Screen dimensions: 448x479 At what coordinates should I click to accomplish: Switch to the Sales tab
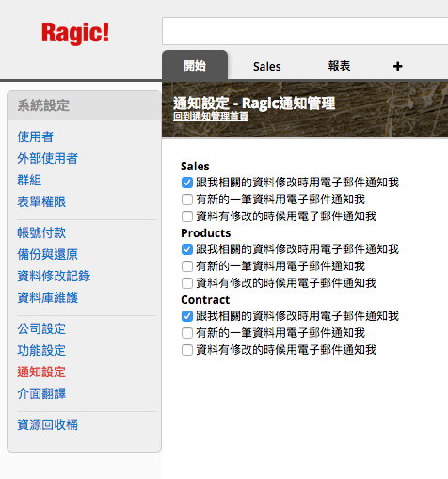[x=266, y=67]
